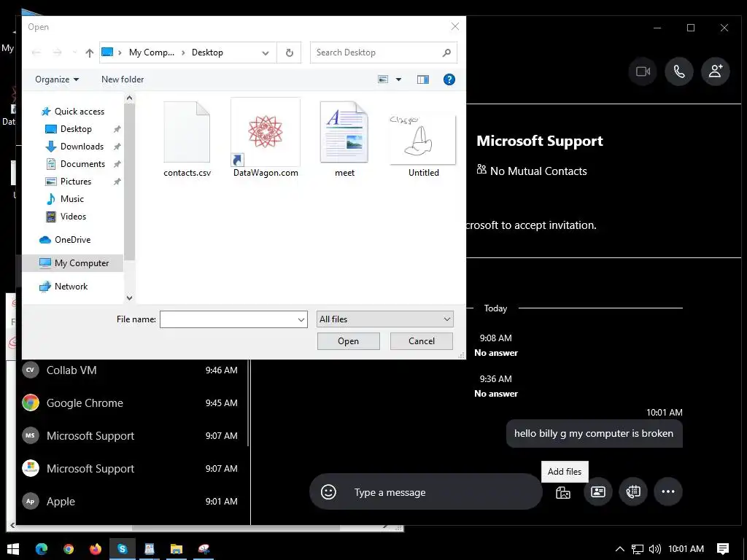The height and width of the screenshot is (560, 747).
Task: Click the Add files icon in Skype
Action: (x=562, y=492)
